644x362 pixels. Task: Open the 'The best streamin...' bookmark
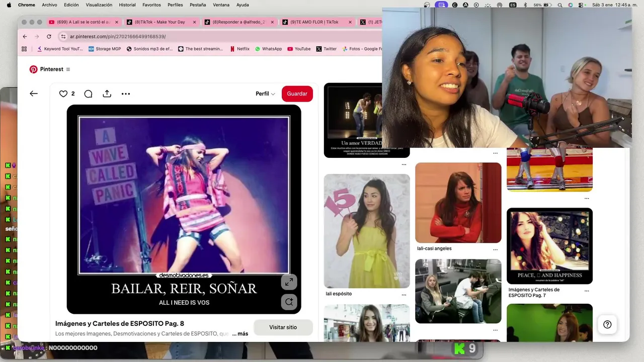pos(200,49)
